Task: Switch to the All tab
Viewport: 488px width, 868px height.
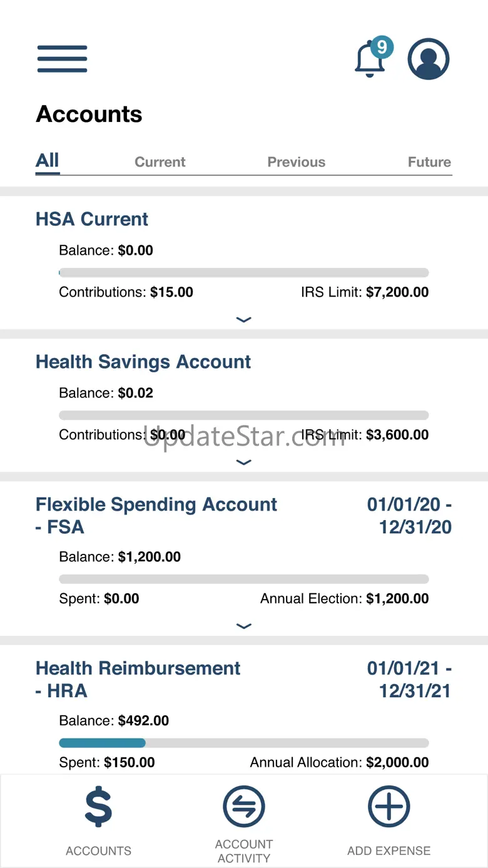Action: (x=48, y=161)
